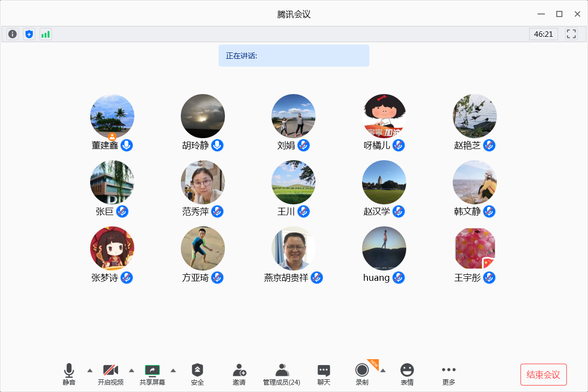Expand video options arrow beside 开启视频
The image size is (588, 392).
[x=131, y=370]
